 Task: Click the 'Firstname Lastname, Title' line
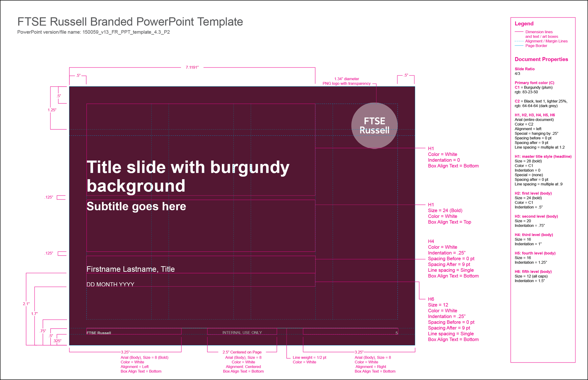point(131,269)
